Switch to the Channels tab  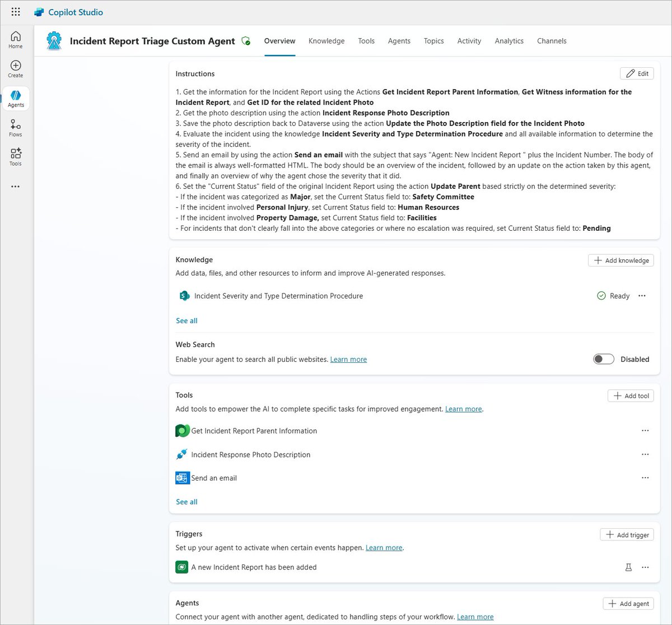pos(552,41)
